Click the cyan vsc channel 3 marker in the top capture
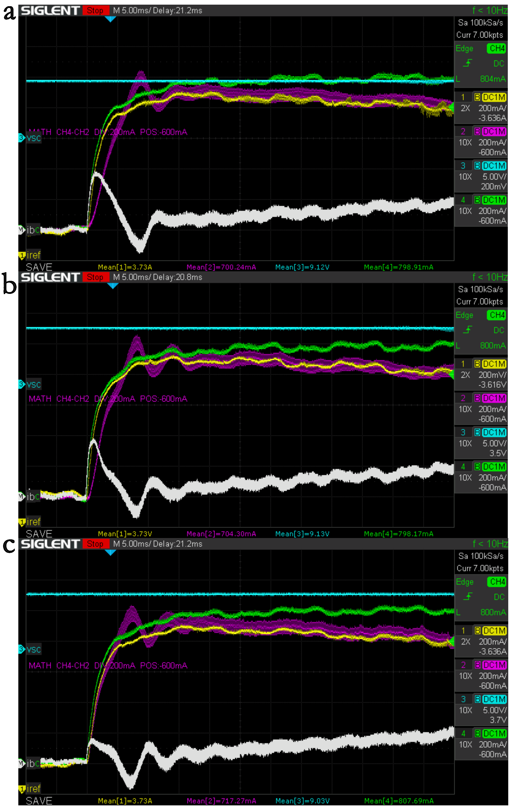This screenshot has width=512, height=812. point(30,138)
